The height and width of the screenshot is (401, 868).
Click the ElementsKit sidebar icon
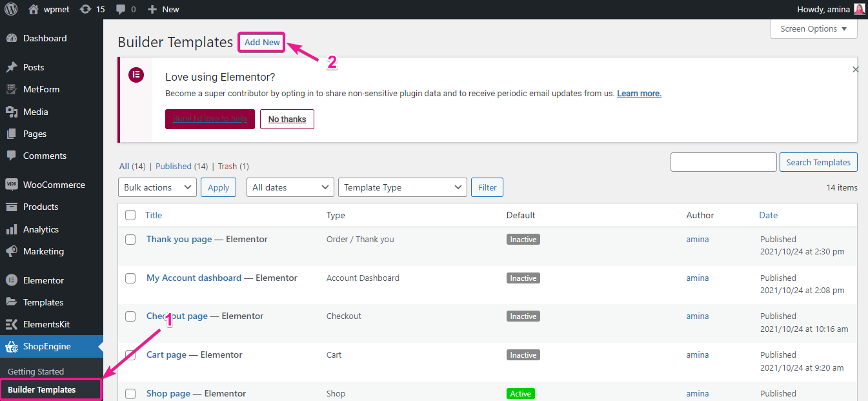point(12,324)
